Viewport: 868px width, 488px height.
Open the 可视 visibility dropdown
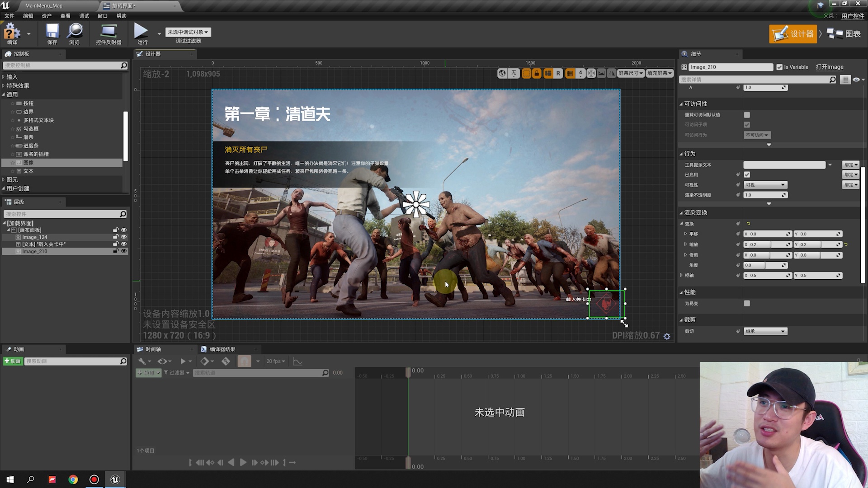coord(765,185)
